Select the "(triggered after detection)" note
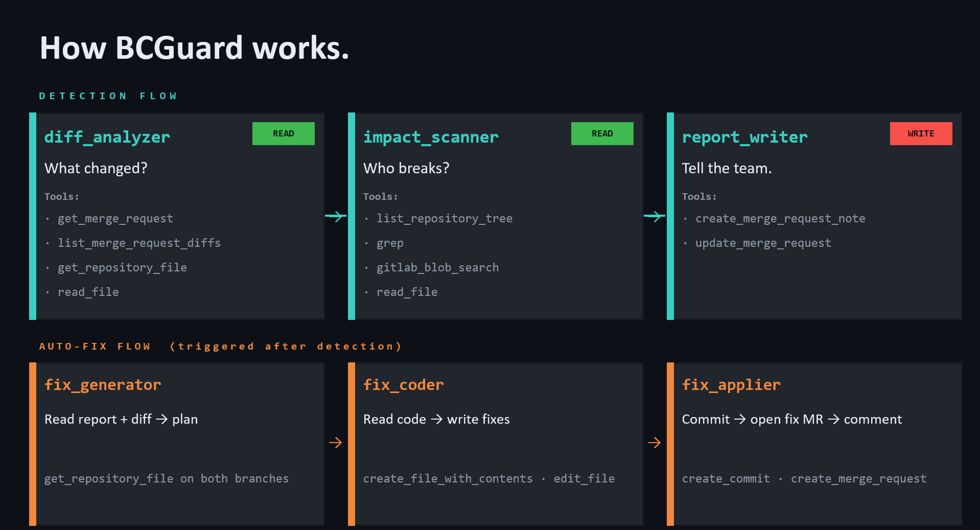The width and height of the screenshot is (980, 530). tap(286, 347)
